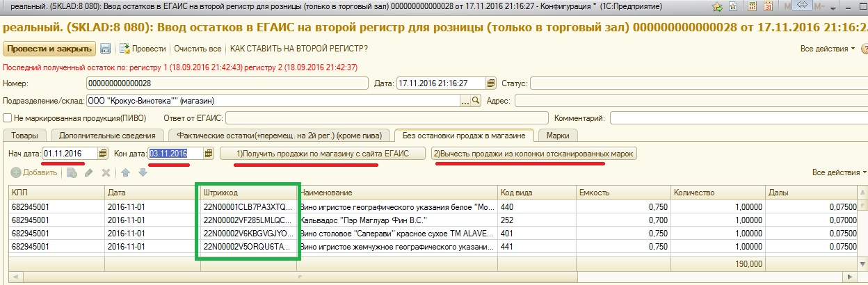Open calendar picker next to Дата field
This screenshot has width=868, height=285.
(491, 83)
